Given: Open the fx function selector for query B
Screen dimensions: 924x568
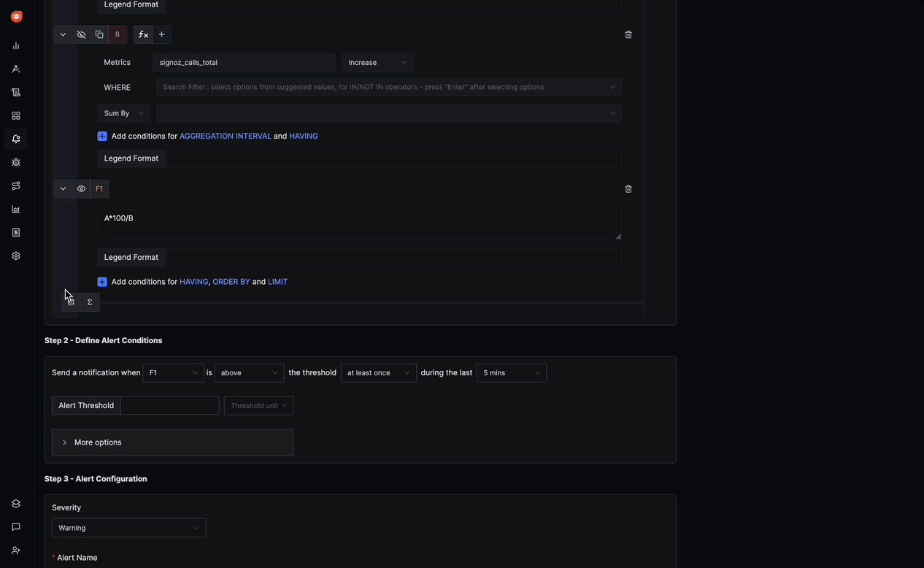Looking at the screenshot, I should click(x=143, y=34).
